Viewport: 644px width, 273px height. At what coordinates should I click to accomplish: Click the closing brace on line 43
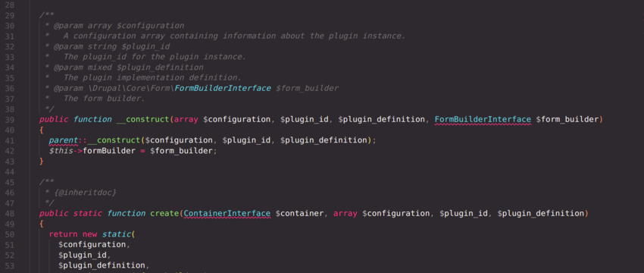click(41, 162)
